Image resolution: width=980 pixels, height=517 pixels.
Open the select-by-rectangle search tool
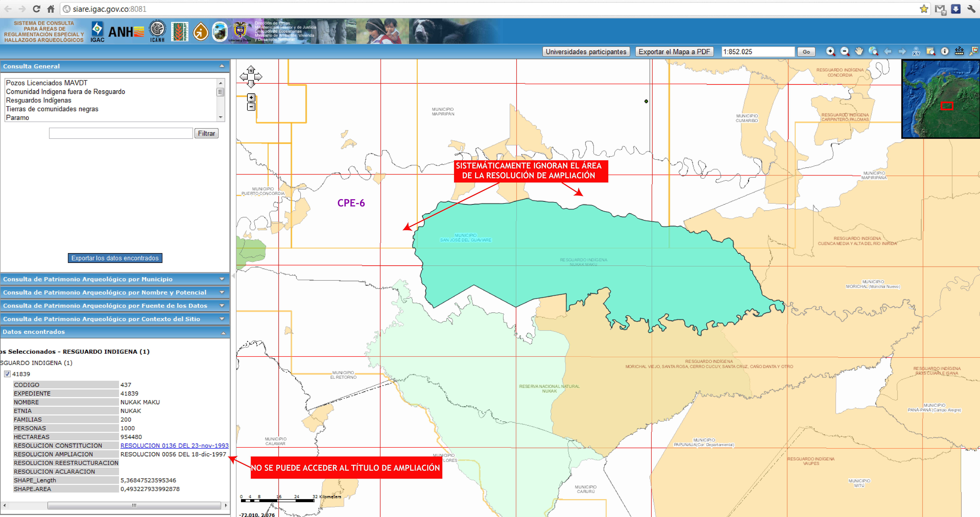pos(931,51)
